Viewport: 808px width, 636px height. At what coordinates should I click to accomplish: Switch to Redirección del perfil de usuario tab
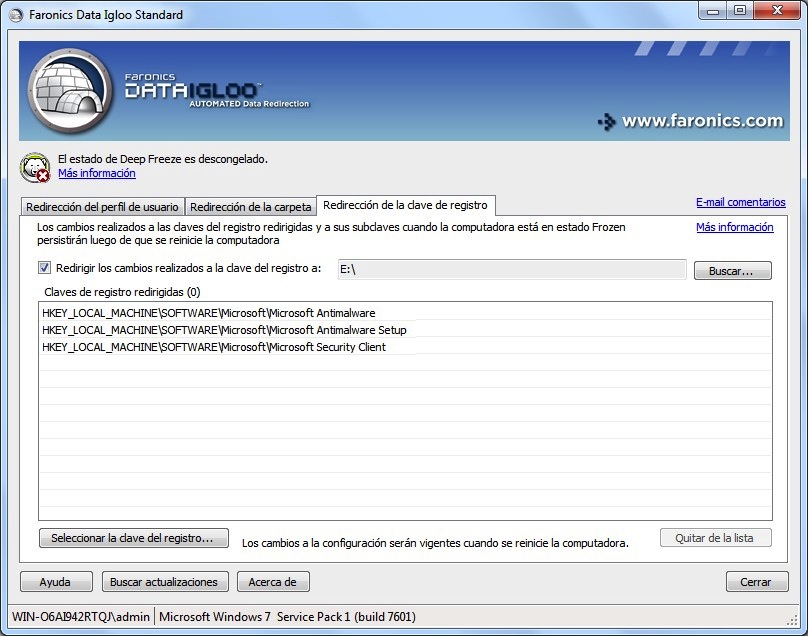tap(102, 207)
